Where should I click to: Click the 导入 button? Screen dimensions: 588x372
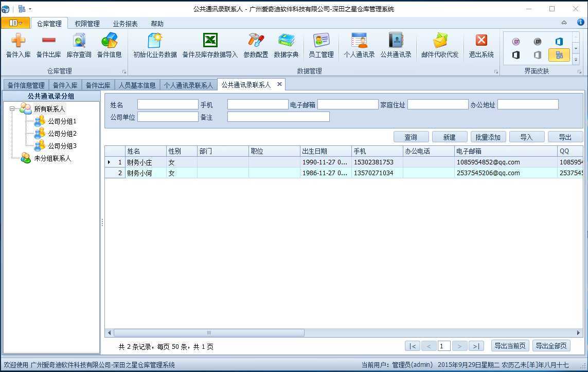(x=526, y=137)
